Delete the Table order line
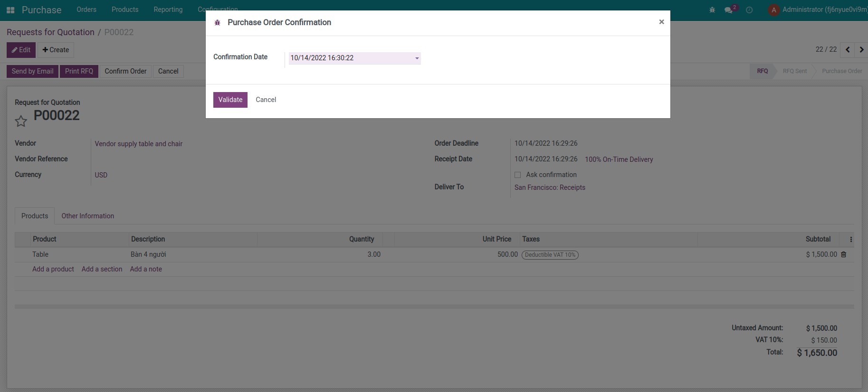Screen dimensions: 868x392 pos(844,254)
